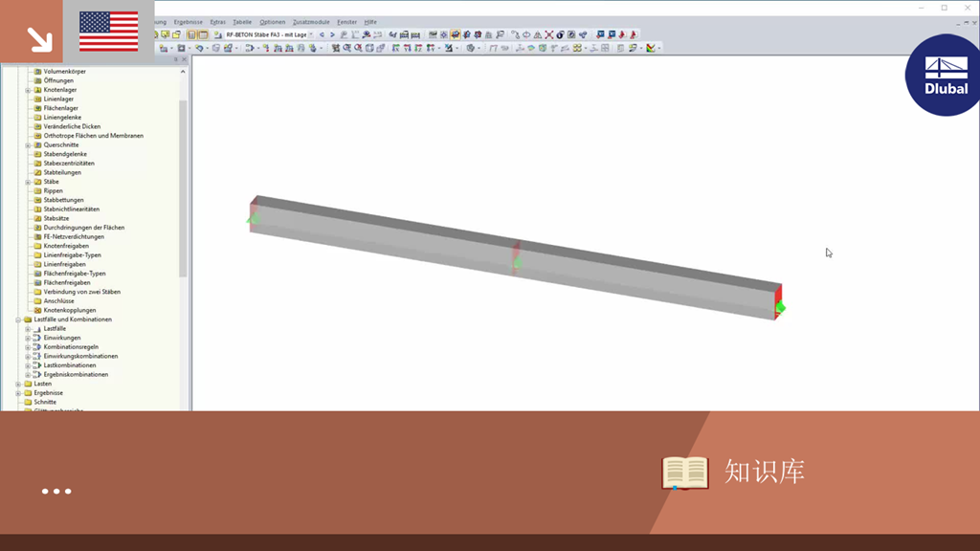Expand the Knotenlager tree node
980x551 pixels.
28,90
